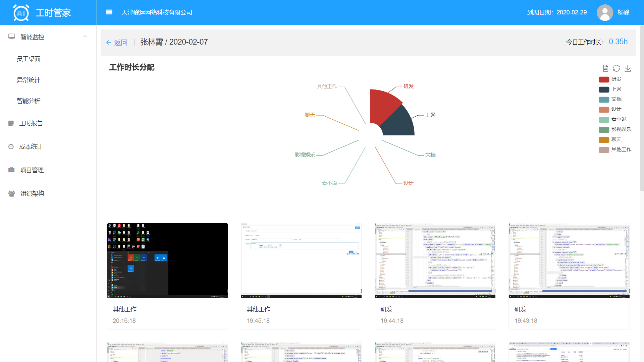
Task: Open the 20:16:18 screenshot thumbnail
Action: (167, 260)
